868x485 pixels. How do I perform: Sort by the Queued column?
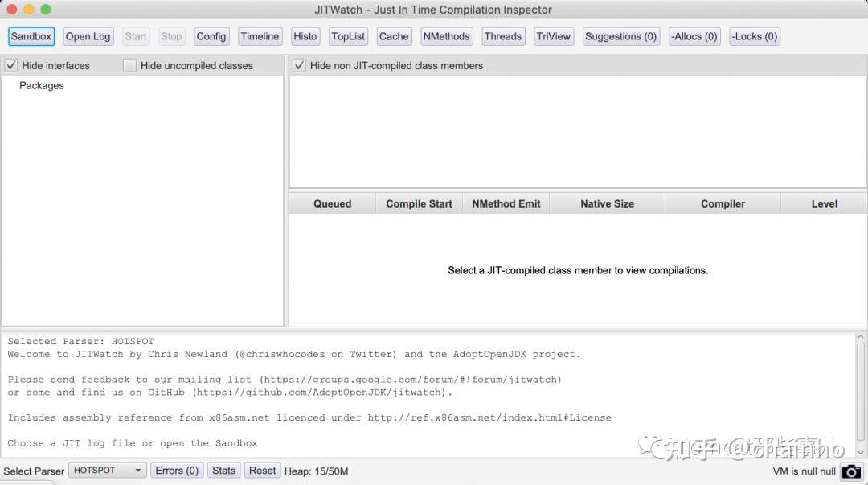(332, 204)
